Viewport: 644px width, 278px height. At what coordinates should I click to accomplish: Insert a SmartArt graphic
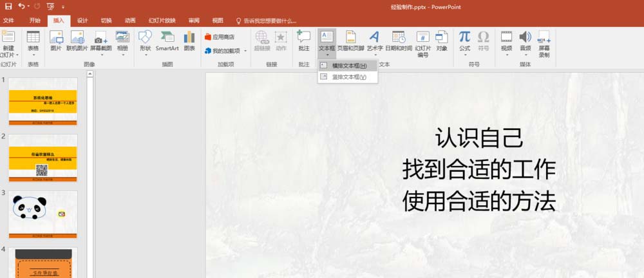click(x=167, y=41)
